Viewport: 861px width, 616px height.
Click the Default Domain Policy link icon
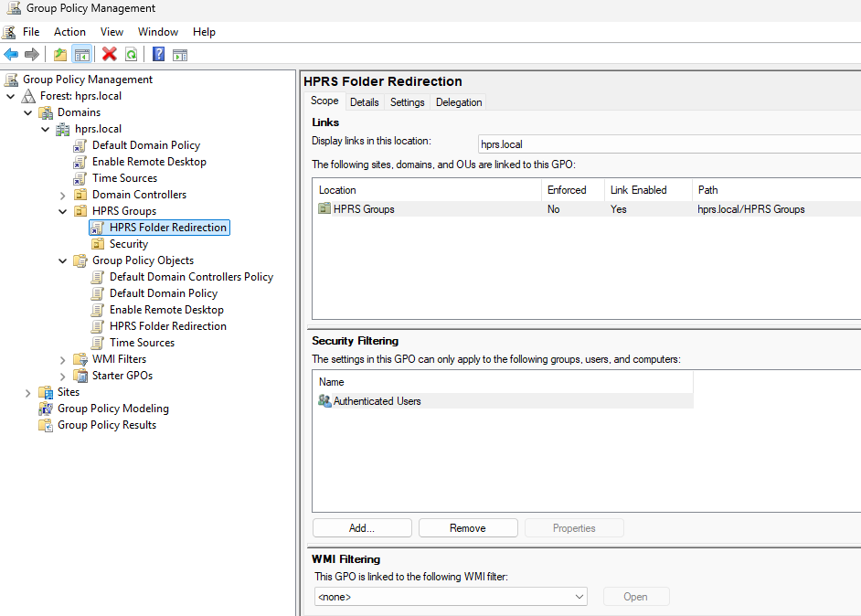click(80, 145)
